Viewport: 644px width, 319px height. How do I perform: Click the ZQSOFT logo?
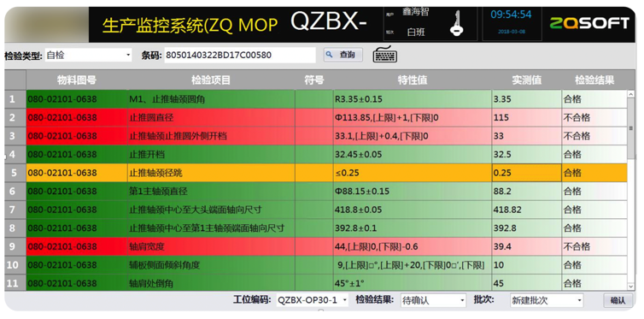[x=589, y=23]
